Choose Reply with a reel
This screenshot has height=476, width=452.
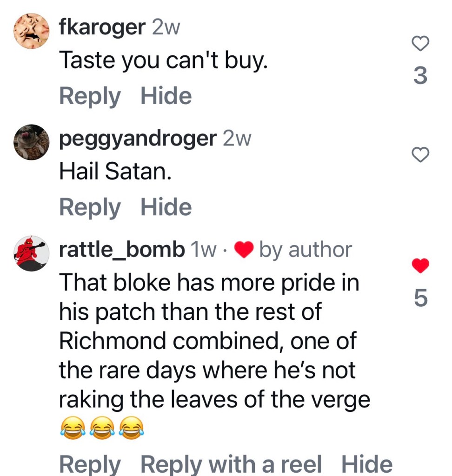click(231, 464)
